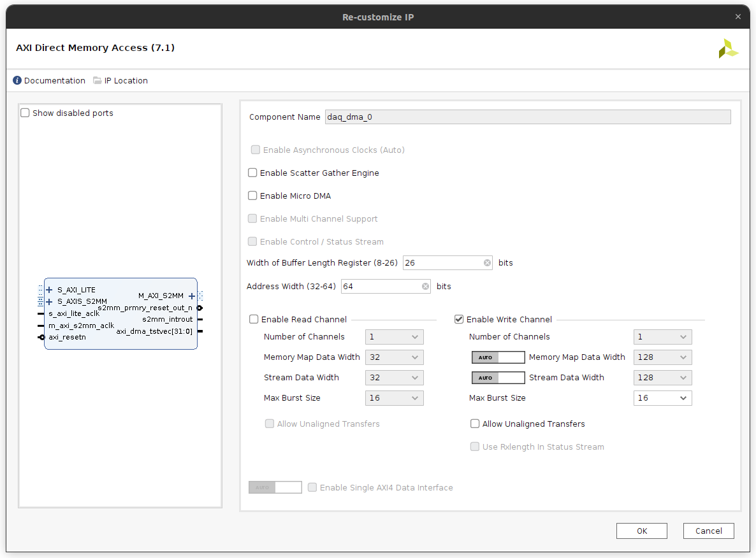
Task: Enable the Scatter Gather Engine
Action: coord(252,172)
